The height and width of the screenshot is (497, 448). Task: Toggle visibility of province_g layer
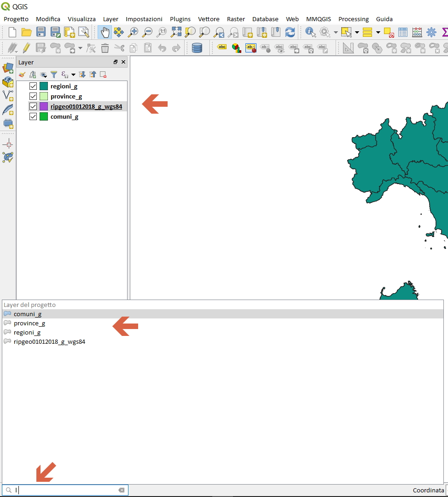click(x=33, y=96)
